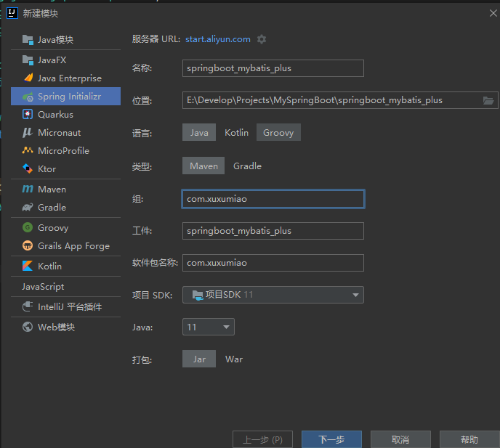Select JavaScript module type

click(65, 287)
